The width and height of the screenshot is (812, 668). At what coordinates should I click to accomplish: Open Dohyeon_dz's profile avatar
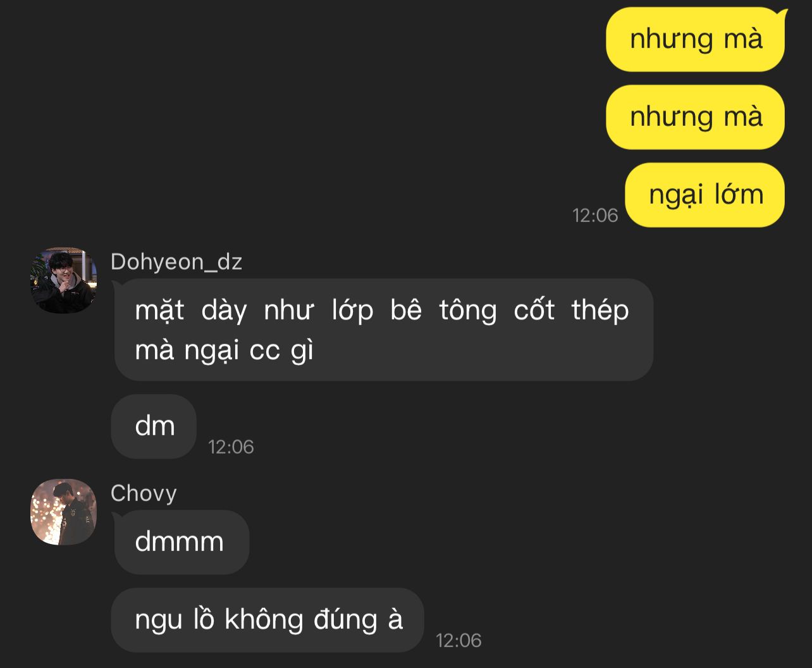click(x=63, y=280)
